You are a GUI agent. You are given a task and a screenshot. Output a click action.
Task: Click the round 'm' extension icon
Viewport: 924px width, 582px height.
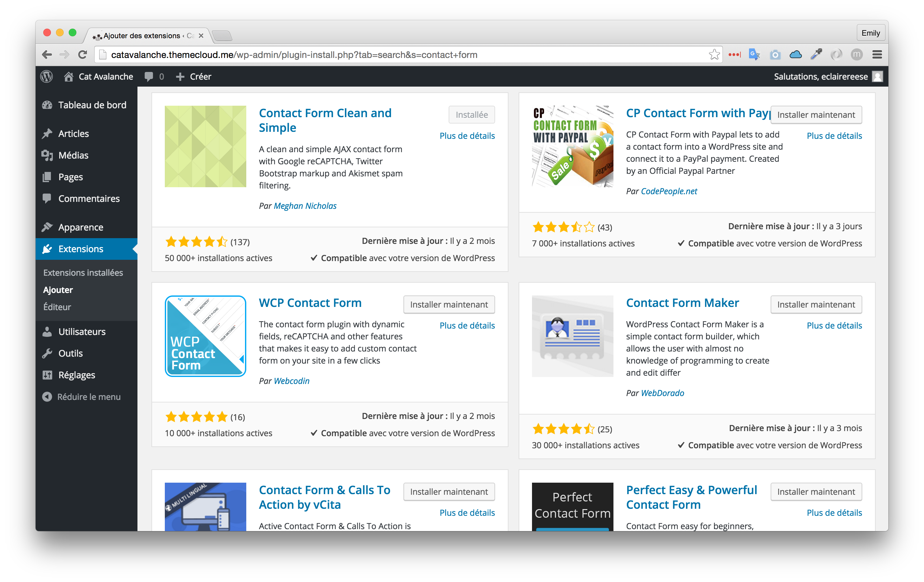(857, 54)
